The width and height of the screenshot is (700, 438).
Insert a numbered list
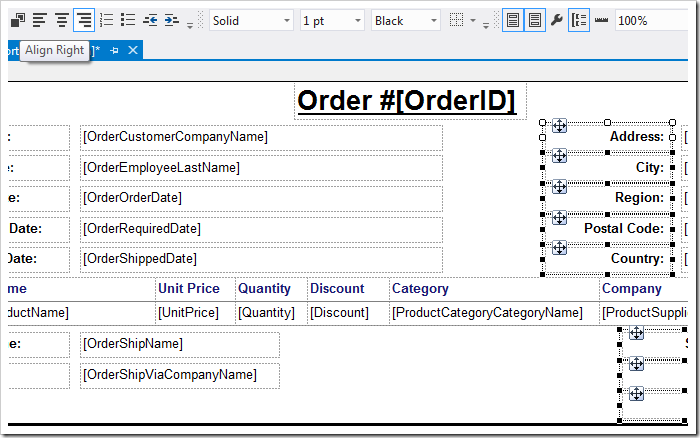pyautogui.click(x=106, y=21)
